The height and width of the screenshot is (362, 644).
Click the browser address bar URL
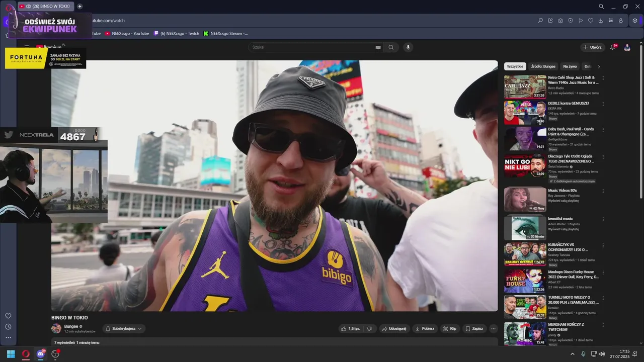108,21
